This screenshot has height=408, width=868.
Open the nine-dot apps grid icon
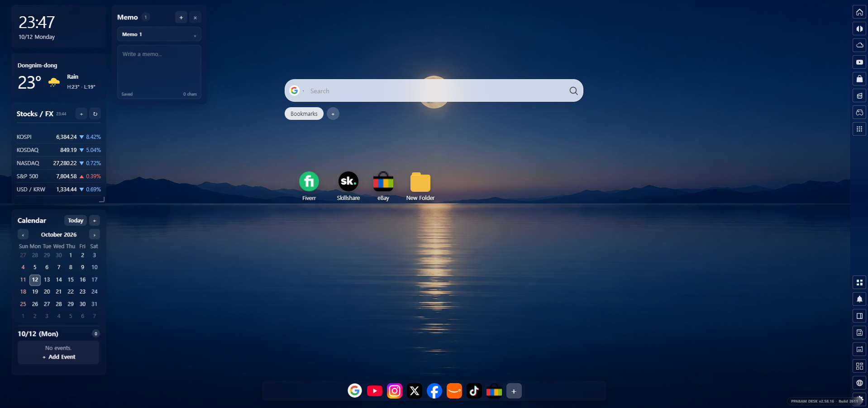(859, 129)
